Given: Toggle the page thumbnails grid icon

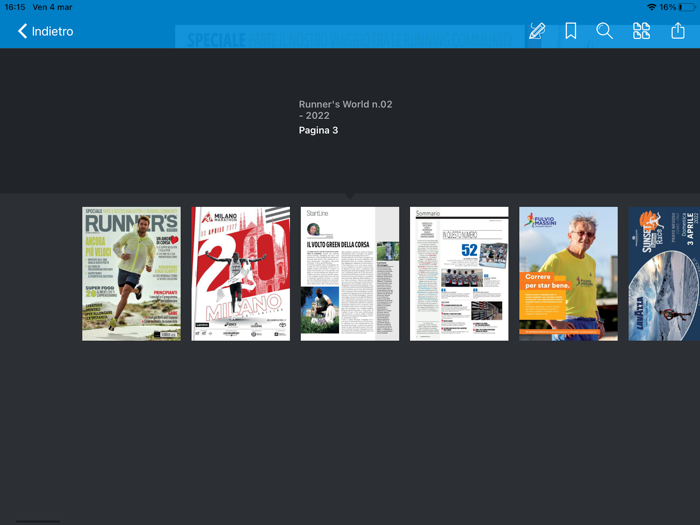Looking at the screenshot, I should 641,31.
